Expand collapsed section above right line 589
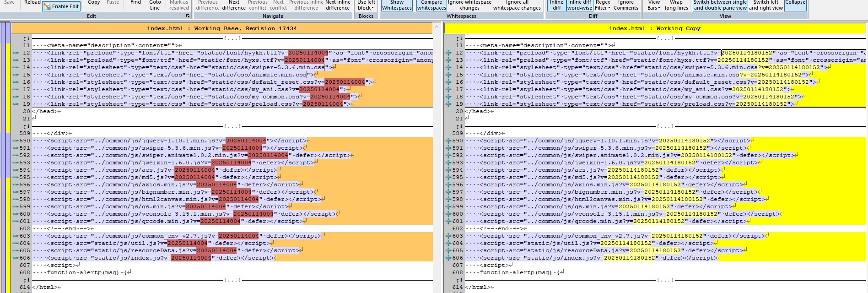 coord(459,126)
